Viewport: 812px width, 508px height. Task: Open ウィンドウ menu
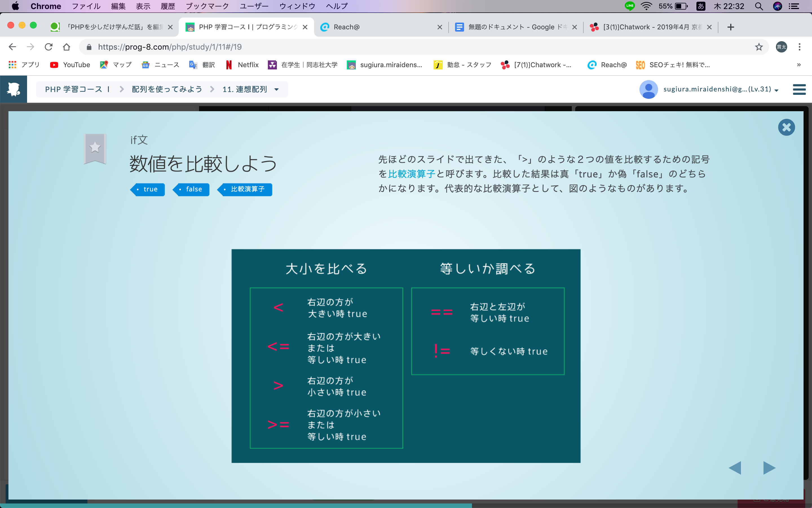pos(297,6)
